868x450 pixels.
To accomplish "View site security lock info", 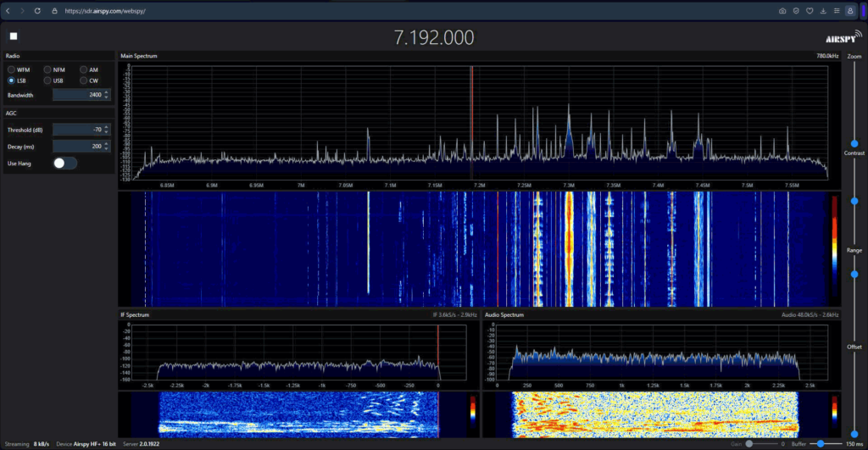I will pos(54,10).
